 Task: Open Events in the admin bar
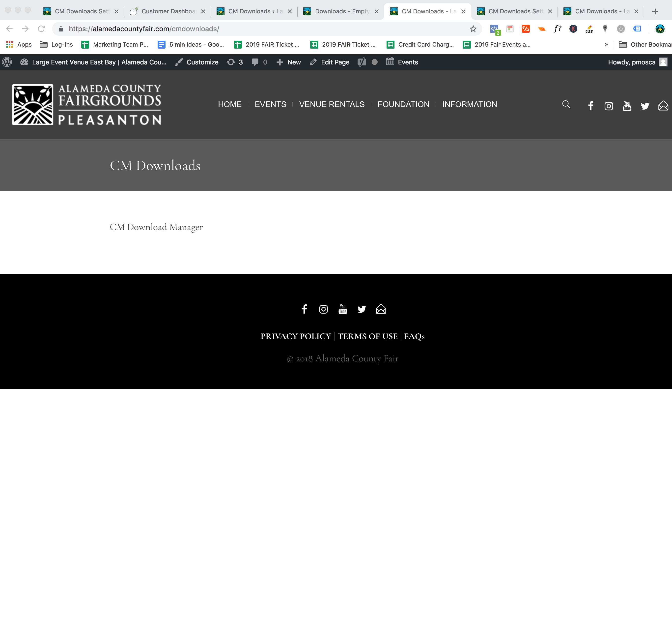[402, 62]
